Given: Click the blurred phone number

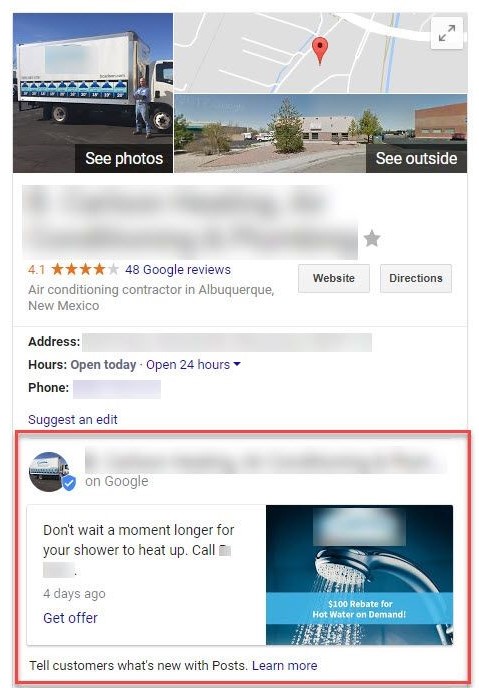Looking at the screenshot, I should pos(117,389).
